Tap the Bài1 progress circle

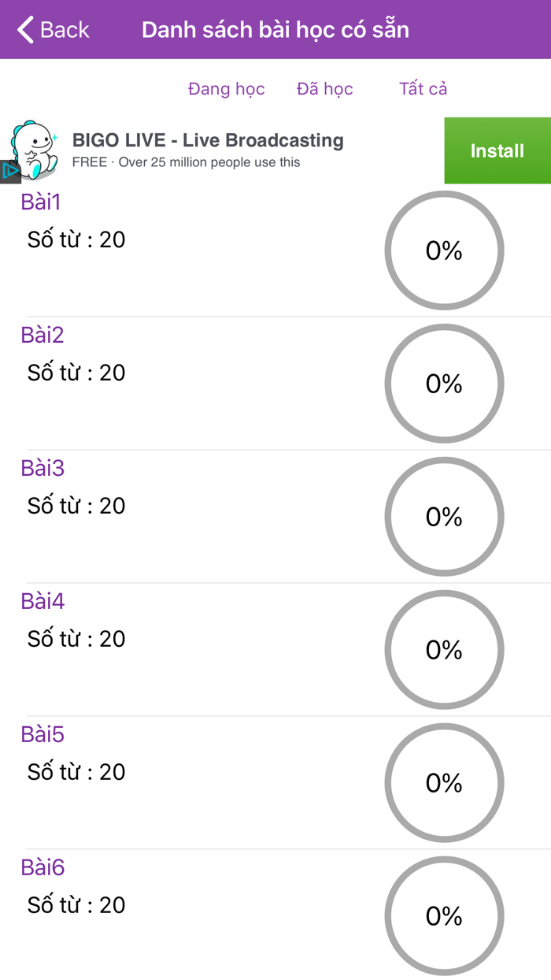[444, 251]
